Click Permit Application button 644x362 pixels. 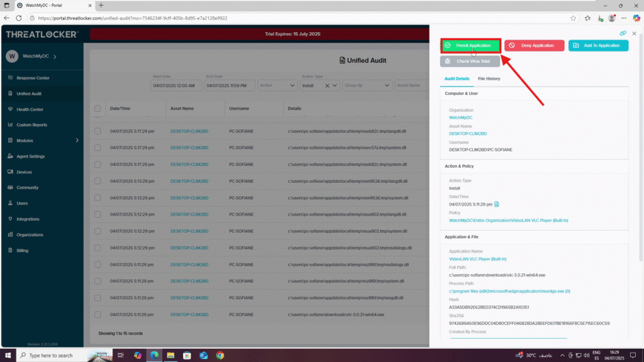[470, 45]
